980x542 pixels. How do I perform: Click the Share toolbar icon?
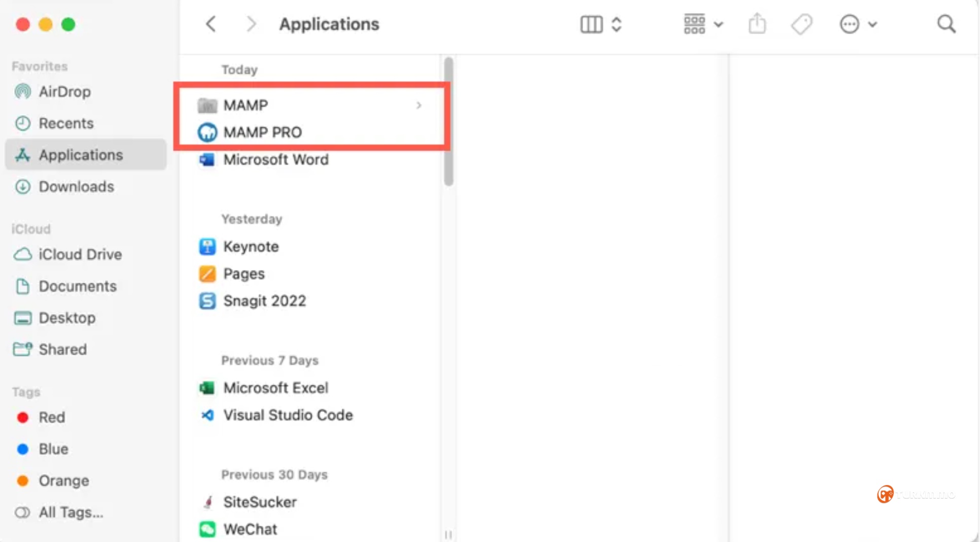757,23
